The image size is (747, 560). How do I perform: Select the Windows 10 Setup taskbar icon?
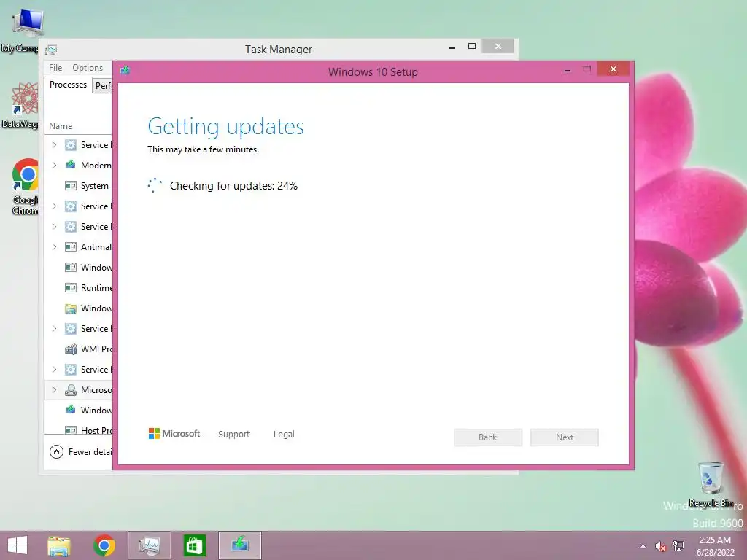click(239, 545)
